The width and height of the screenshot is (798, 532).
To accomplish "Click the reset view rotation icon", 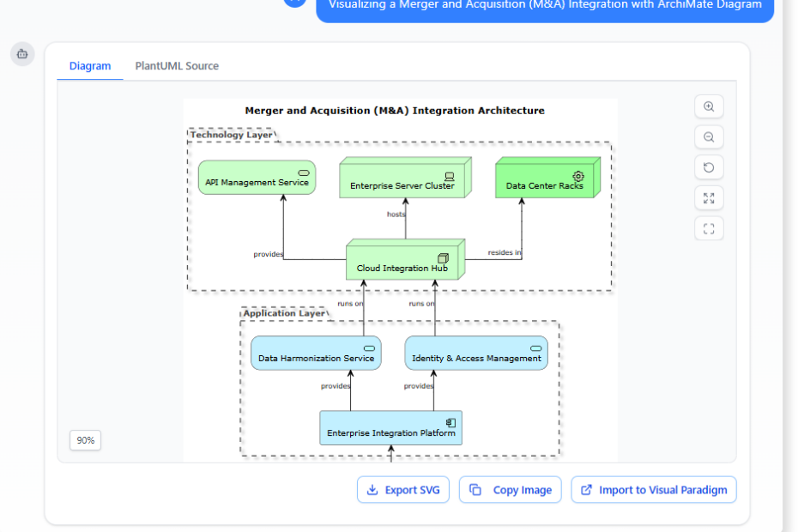I will [708, 166].
